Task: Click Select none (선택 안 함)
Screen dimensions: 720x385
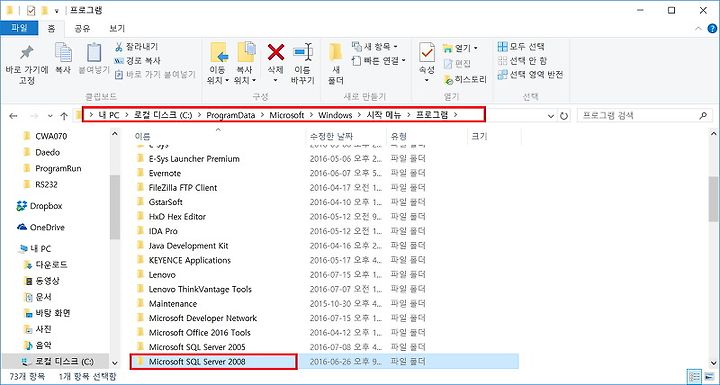Action: coord(523,60)
